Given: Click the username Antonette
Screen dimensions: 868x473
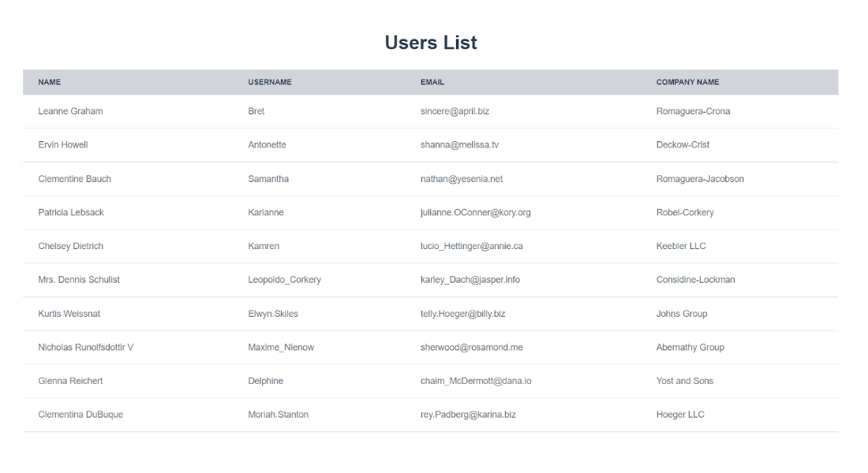Looking at the screenshot, I should [x=267, y=145].
